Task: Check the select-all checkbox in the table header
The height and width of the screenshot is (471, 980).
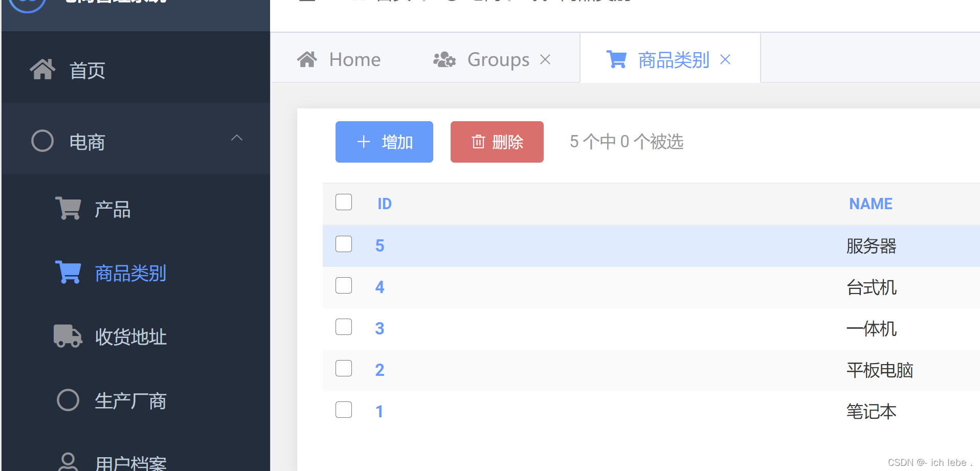Action: [x=343, y=202]
